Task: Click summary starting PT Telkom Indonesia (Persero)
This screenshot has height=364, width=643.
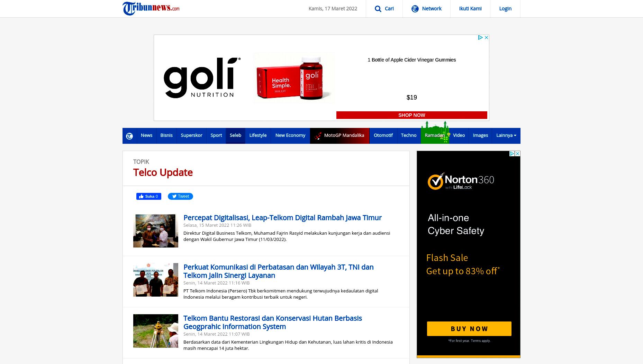Action: [x=281, y=294]
